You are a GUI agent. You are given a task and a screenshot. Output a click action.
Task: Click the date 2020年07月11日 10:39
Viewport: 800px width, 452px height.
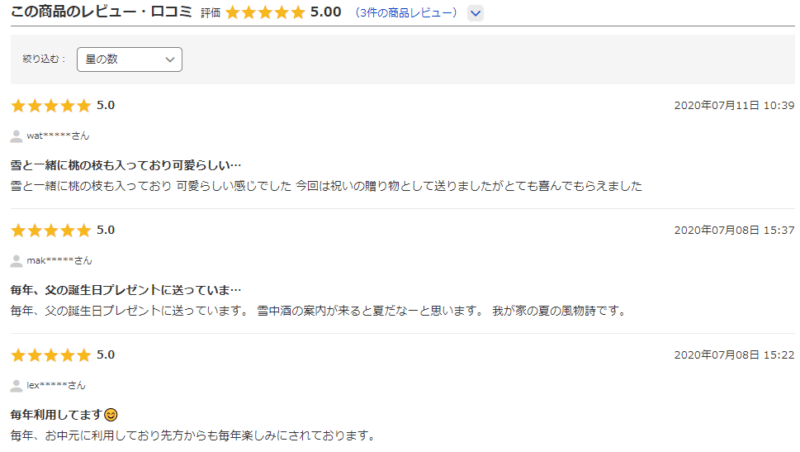pyautogui.click(x=734, y=106)
